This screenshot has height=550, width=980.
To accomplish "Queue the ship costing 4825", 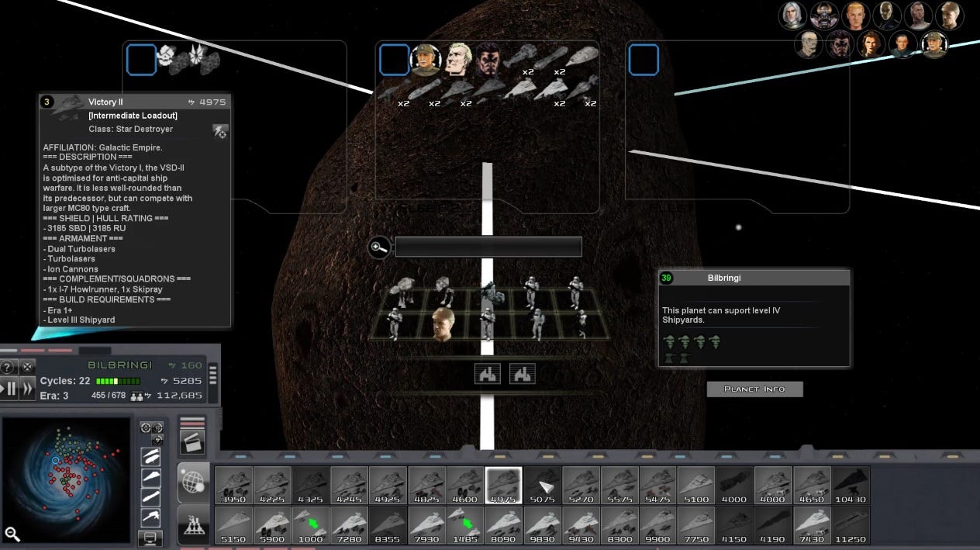I will point(427,486).
